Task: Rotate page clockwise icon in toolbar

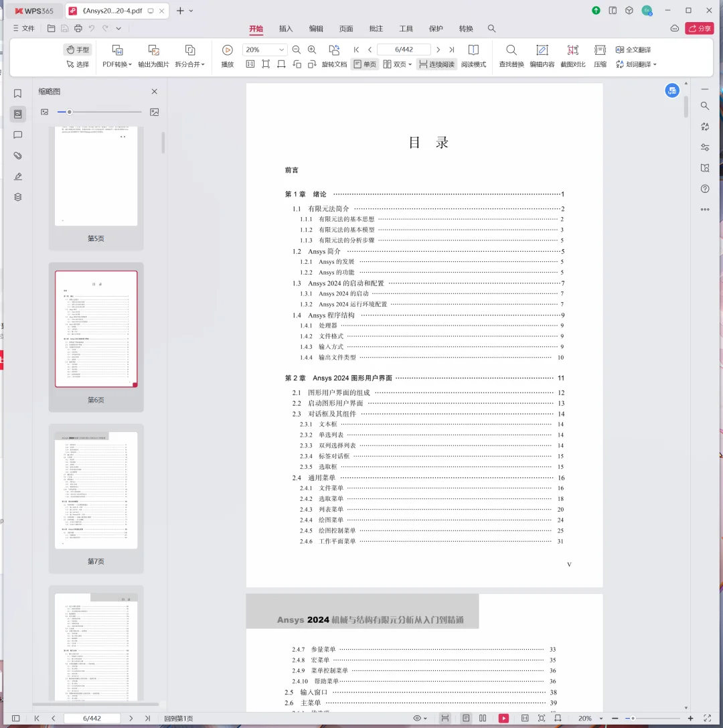Action: tap(312, 64)
